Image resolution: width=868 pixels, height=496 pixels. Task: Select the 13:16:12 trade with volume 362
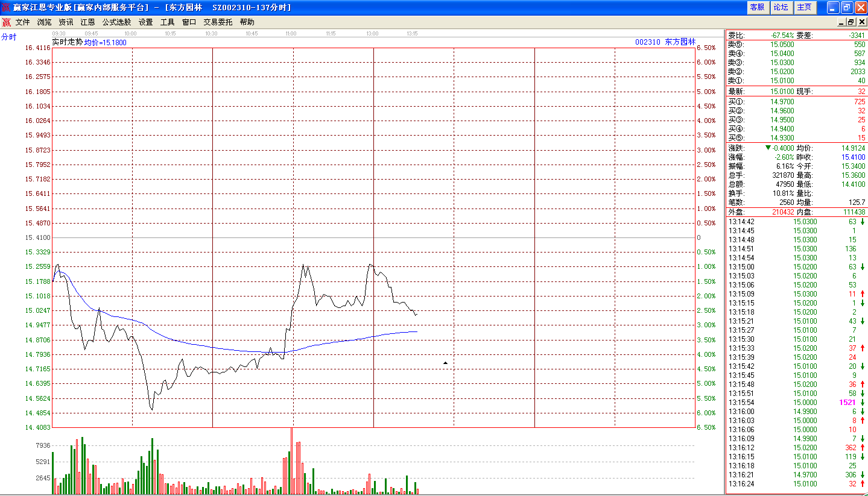(796, 448)
